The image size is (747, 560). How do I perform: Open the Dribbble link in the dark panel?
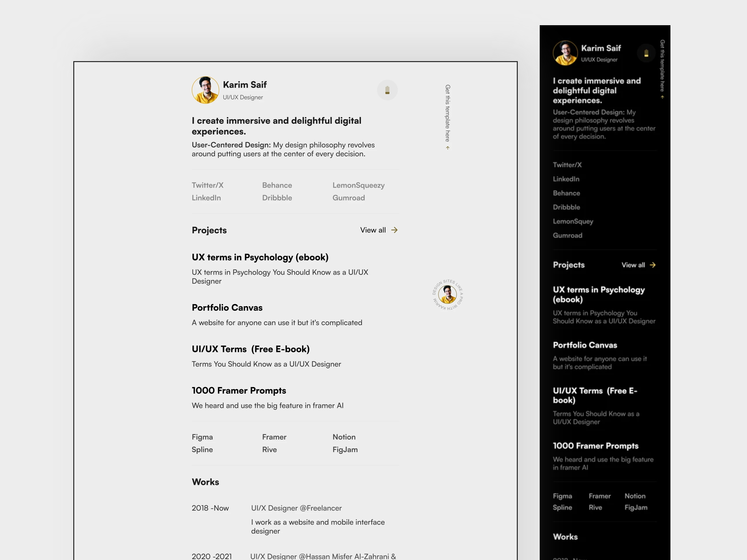566,207
